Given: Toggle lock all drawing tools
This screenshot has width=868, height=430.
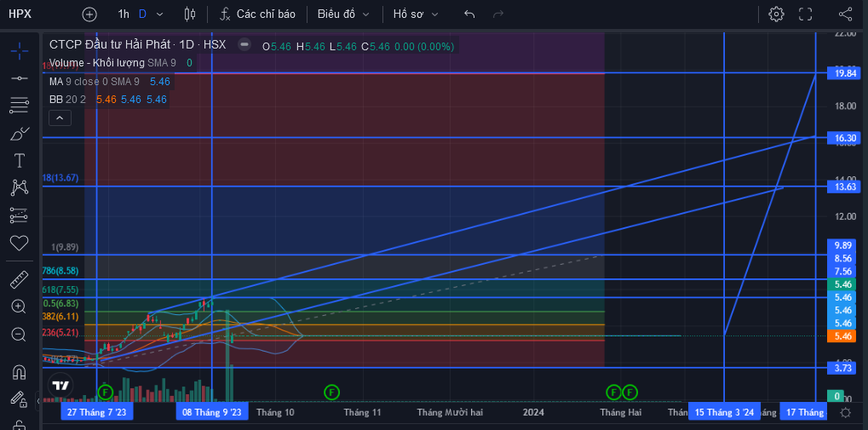Looking at the screenshot, I should click(x=20, y=398).
